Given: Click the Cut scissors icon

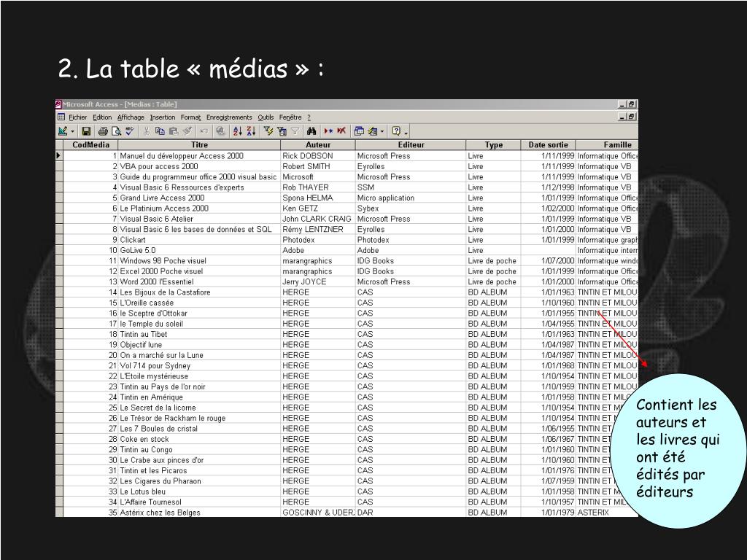Looking at the screenshot, I should tap(146, 131).
